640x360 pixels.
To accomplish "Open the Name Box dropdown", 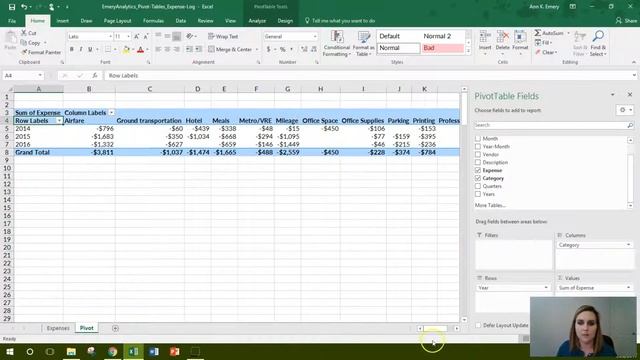I will tap(40, 76).
